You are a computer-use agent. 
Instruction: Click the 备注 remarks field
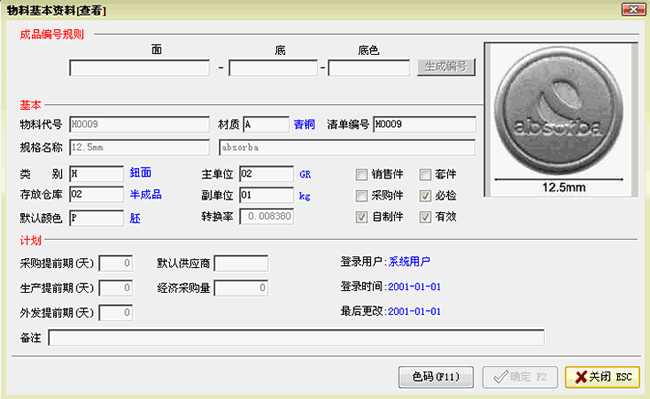[296, 338]
